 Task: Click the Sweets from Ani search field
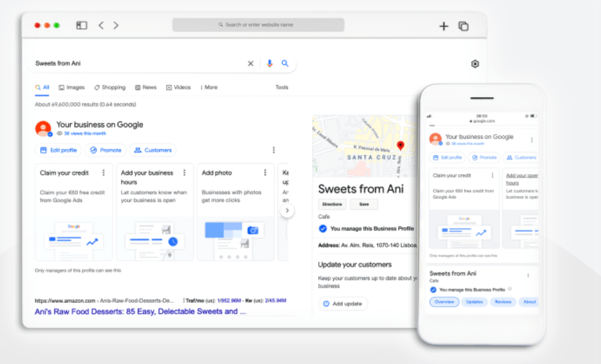[139, 64]
